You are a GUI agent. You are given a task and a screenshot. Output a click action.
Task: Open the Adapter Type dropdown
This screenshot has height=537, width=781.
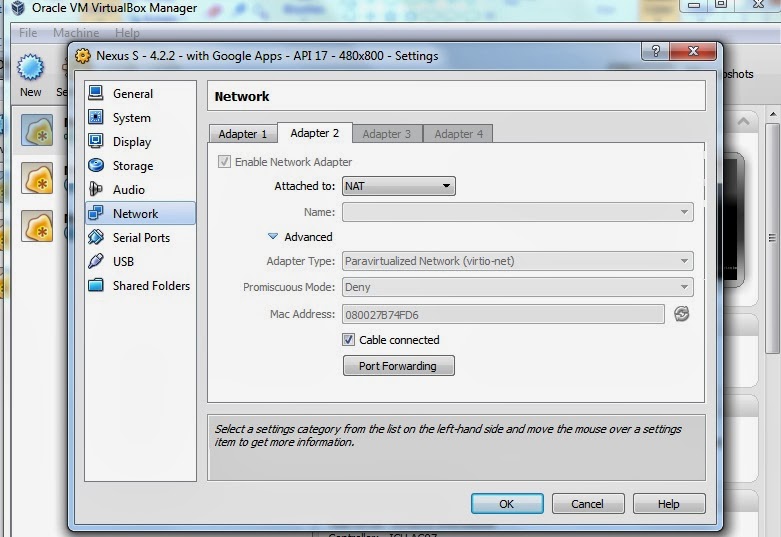click(518, 261)
